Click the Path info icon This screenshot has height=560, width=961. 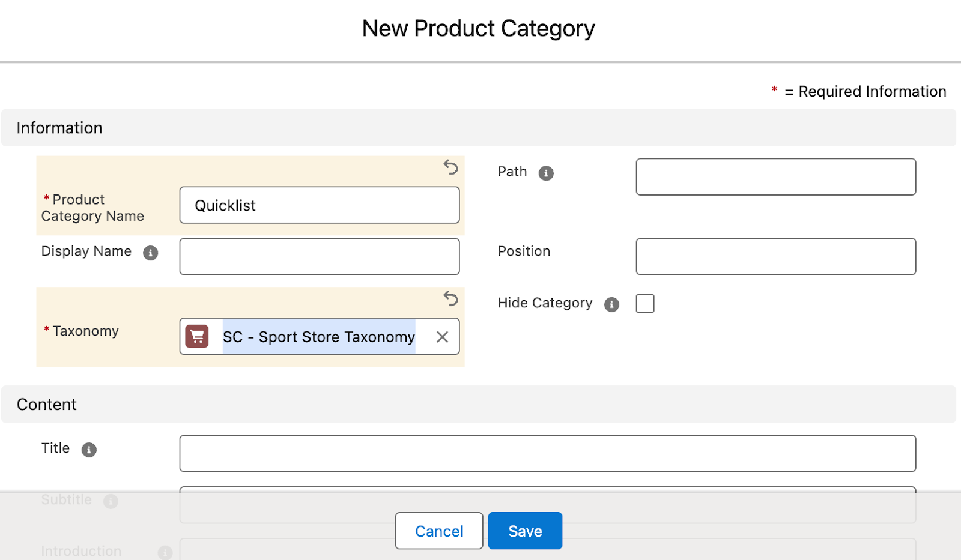[x=545, y=173]
